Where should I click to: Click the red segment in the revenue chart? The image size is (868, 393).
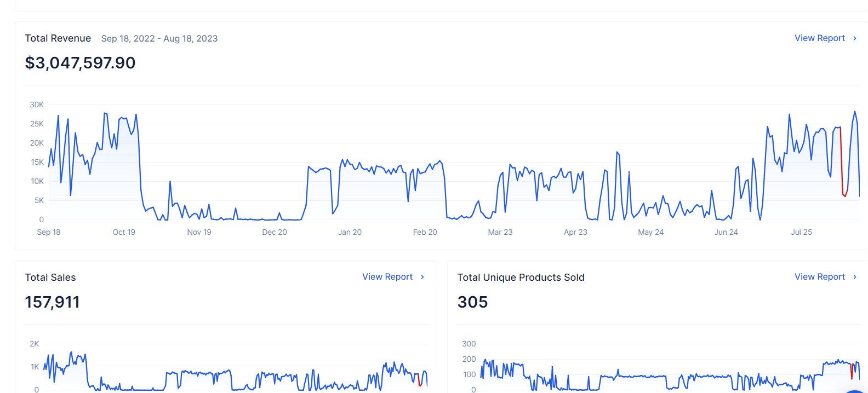842,164
